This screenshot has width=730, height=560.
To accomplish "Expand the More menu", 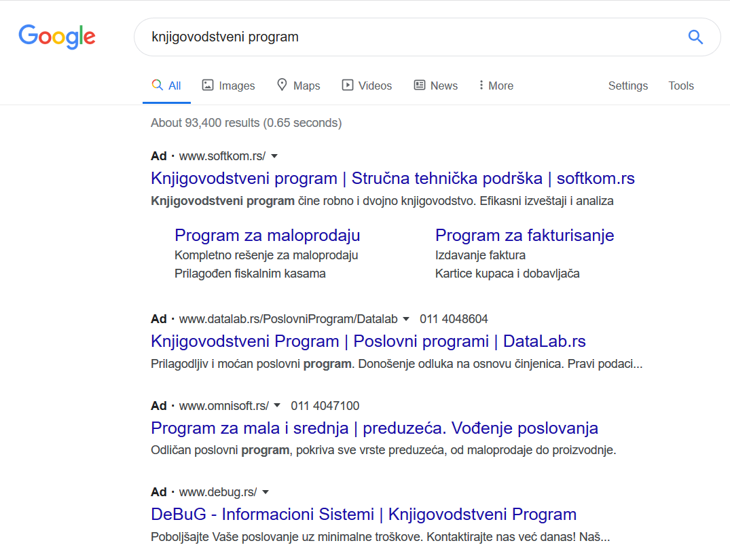I will coord(496,86).
